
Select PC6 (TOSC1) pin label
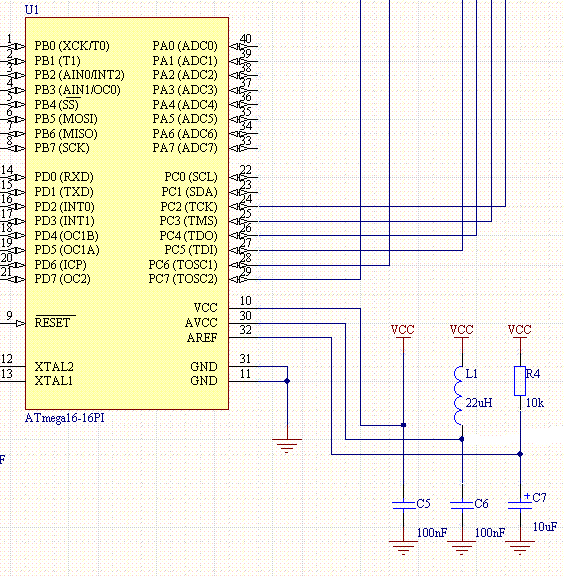point(183,264)
